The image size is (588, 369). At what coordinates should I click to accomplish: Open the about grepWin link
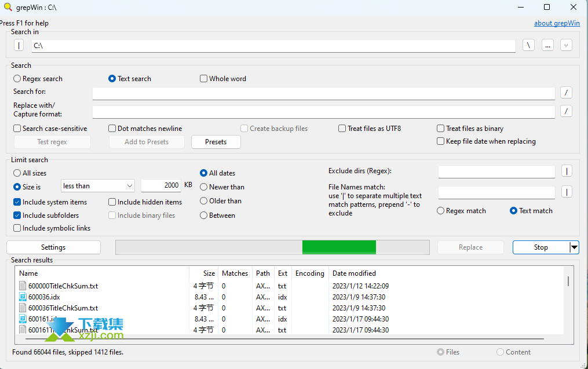click(557, 23)
